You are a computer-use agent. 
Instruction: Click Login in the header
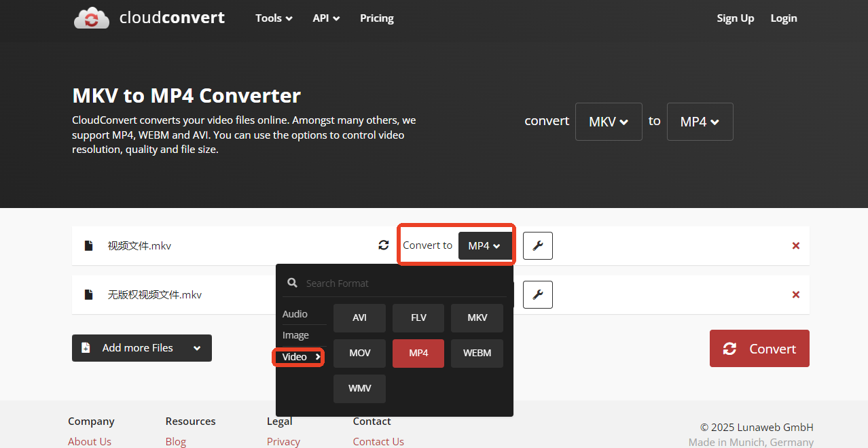coord(784,18)
